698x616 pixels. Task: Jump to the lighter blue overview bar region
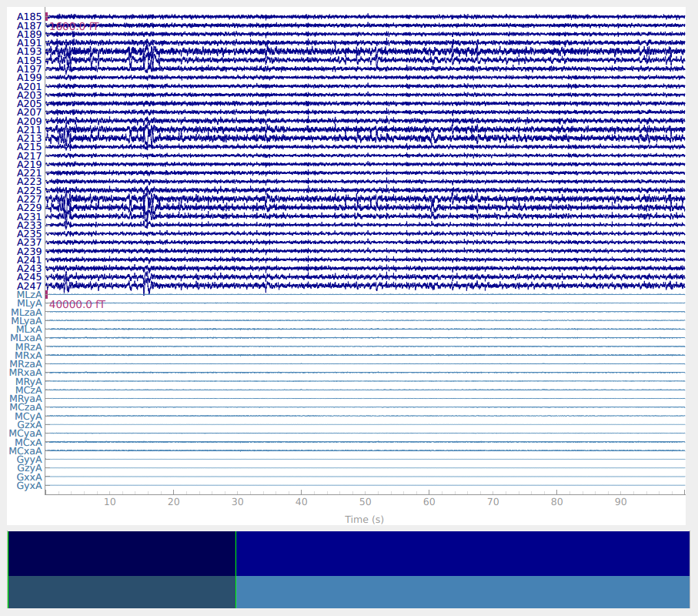point(462,593)
